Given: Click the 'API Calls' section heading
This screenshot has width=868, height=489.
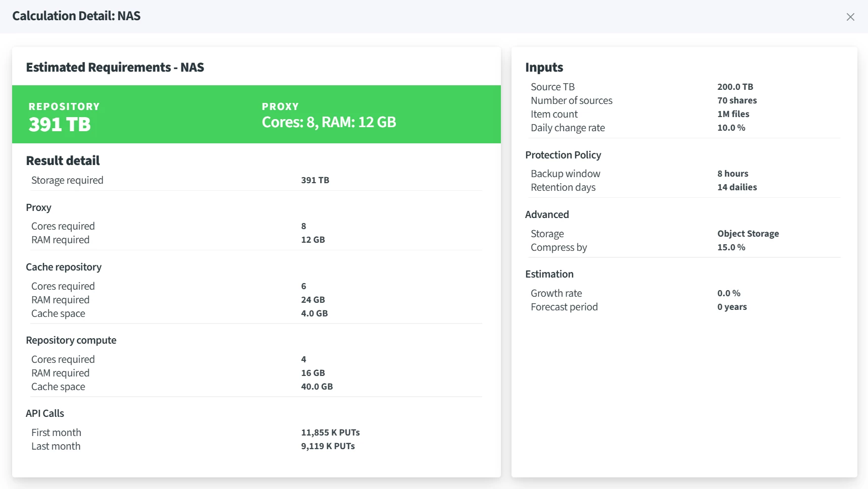Looking at the screenshot, I should pos(45,413).
